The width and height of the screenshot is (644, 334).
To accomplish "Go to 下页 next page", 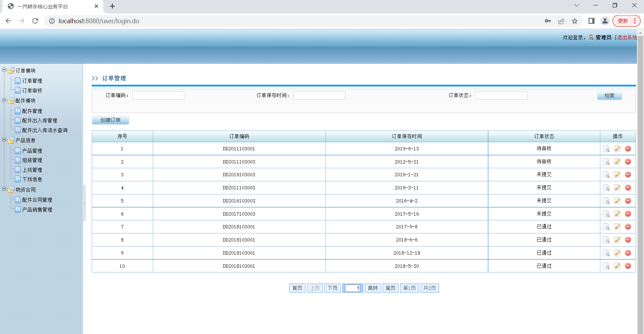I will [333, 288].
